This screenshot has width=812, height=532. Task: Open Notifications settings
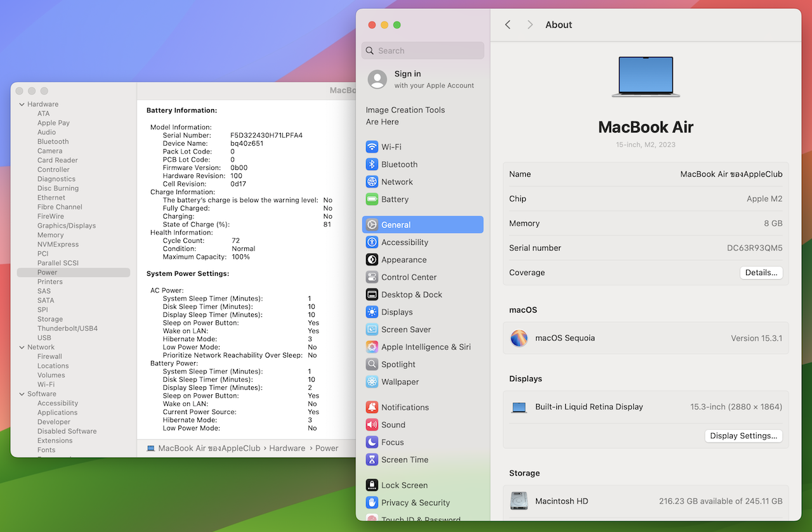point(422,407)
